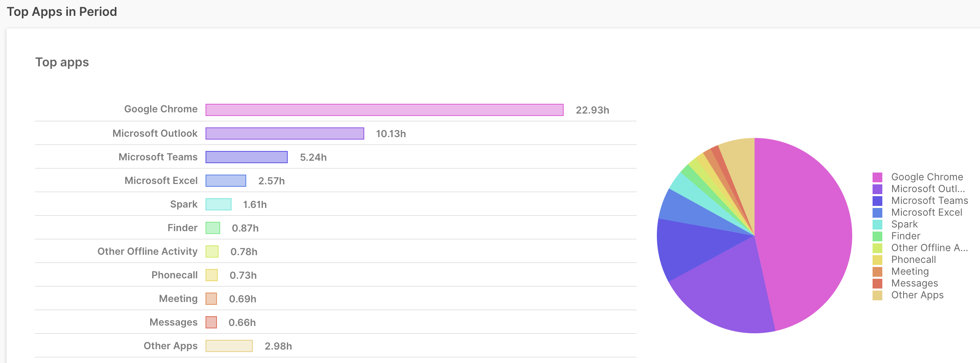This screenshot has height=363, width=980.
Task: Click the Meeting legend color swatch
Action: pyautogui.click(x=877, y=271)
